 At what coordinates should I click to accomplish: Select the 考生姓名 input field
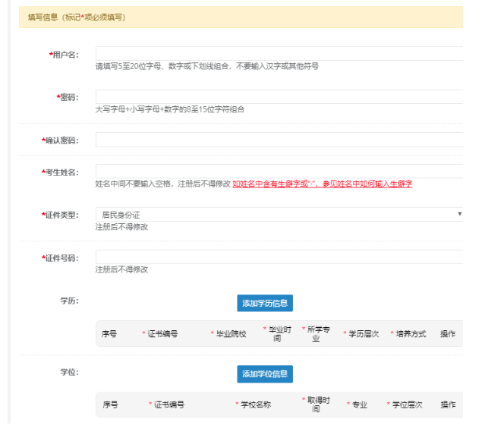279,172
